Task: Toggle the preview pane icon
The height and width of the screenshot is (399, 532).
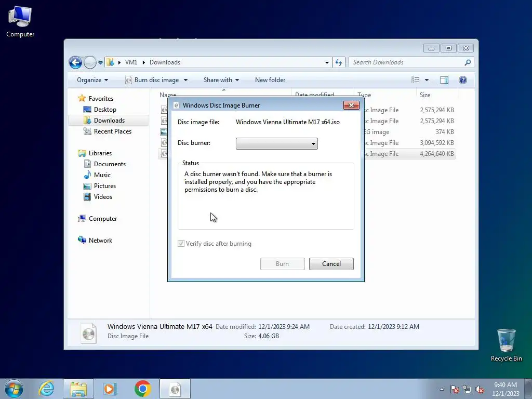Action: [444, 79]
